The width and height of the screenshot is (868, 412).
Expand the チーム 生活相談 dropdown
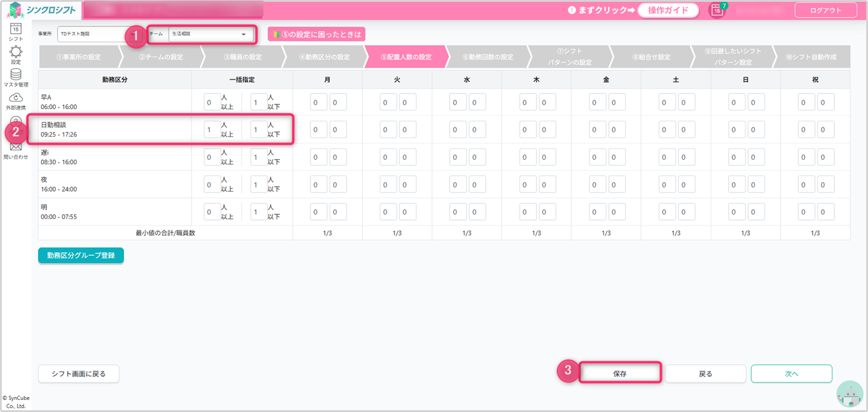210,34
